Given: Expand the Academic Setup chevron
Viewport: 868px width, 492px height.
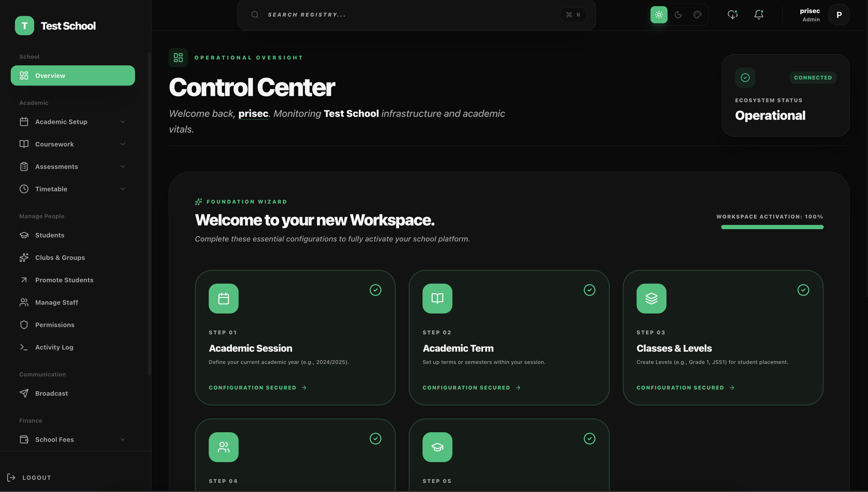Looking at the screenshot, I should [123, 122].
